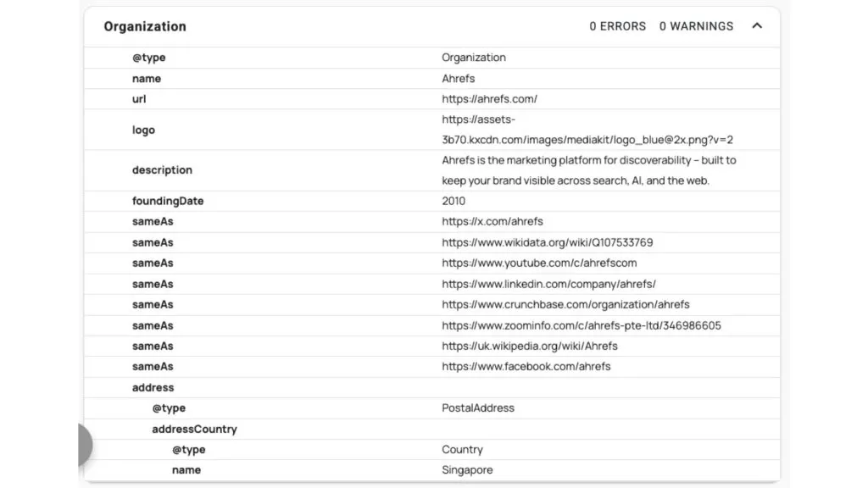868x488 pixels.
Task: Click the foundingDate property label
Action: (x=168, y=201)
